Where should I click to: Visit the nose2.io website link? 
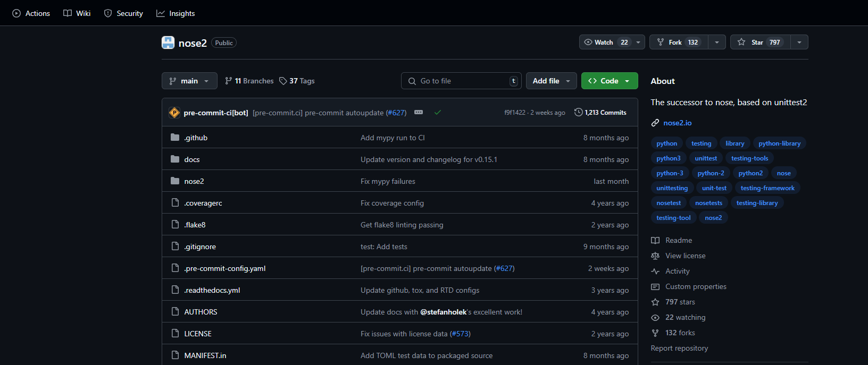tap(677, 123)
